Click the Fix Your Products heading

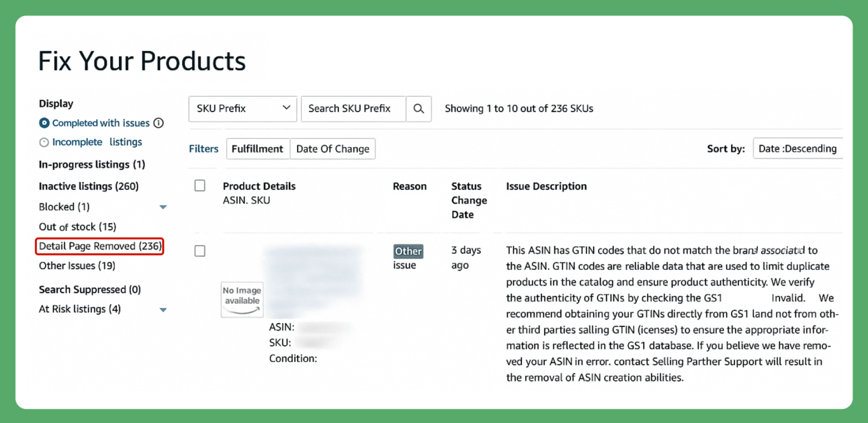(142, 61)
